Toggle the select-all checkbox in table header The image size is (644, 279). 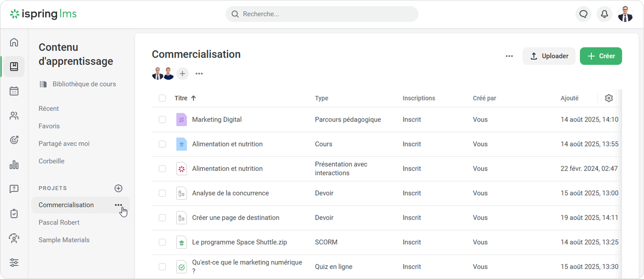pos(162,98)
